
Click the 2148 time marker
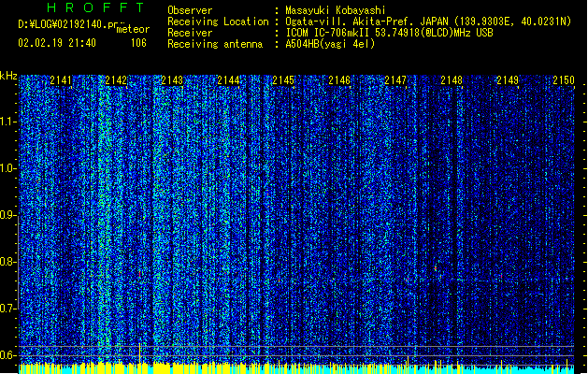pos(452,80)
